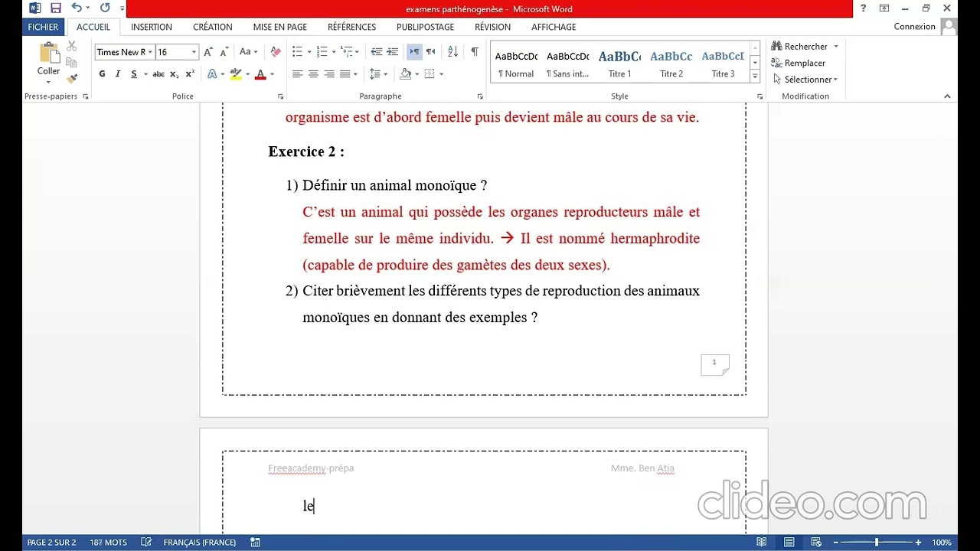Toggle subscript formatting

[x=175, y=74]
